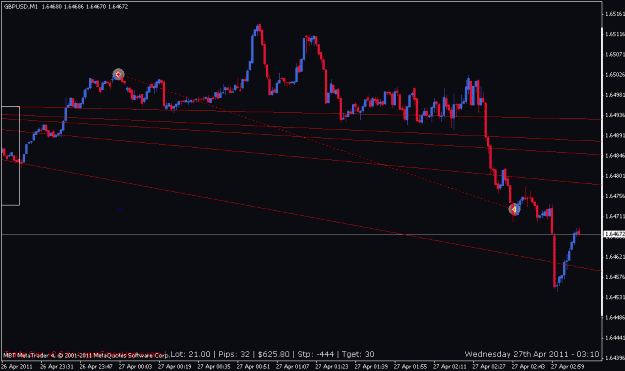Screen dimensions: 625x371
Task: Click the '27 Apr 01:39' time axis label
Action: (371, 366)
